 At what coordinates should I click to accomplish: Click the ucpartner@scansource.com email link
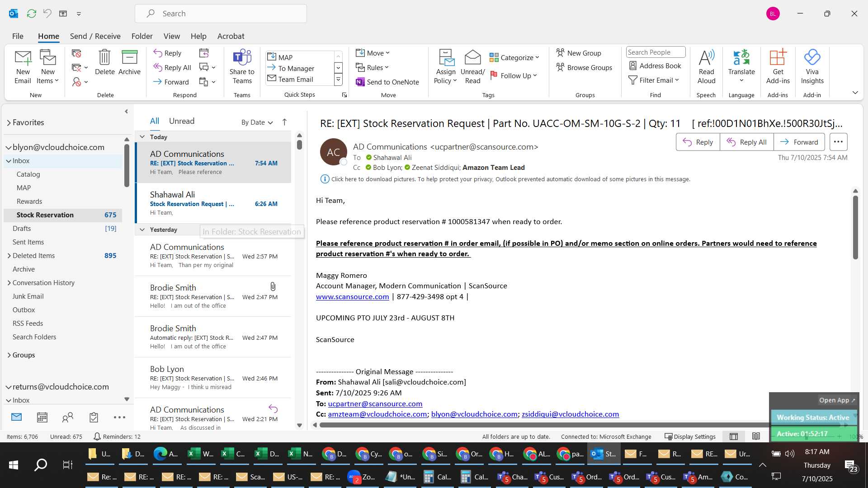375,404
